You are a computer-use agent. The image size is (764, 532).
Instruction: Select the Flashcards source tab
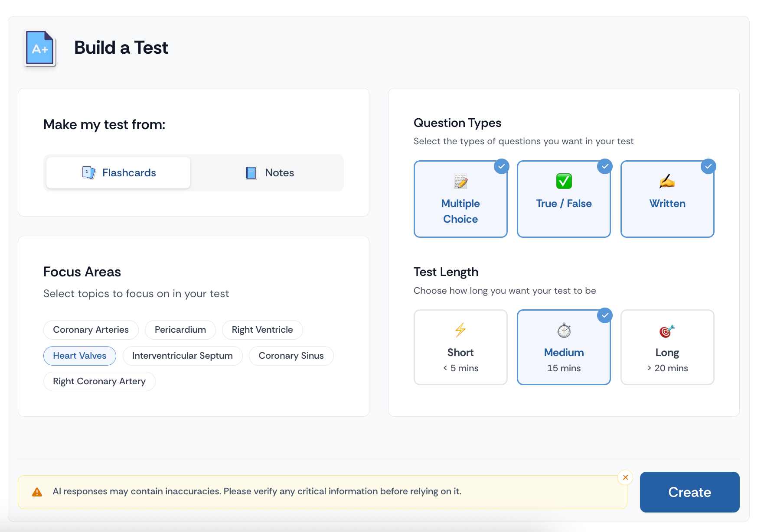pyautogui.click(x=118, y=173)
